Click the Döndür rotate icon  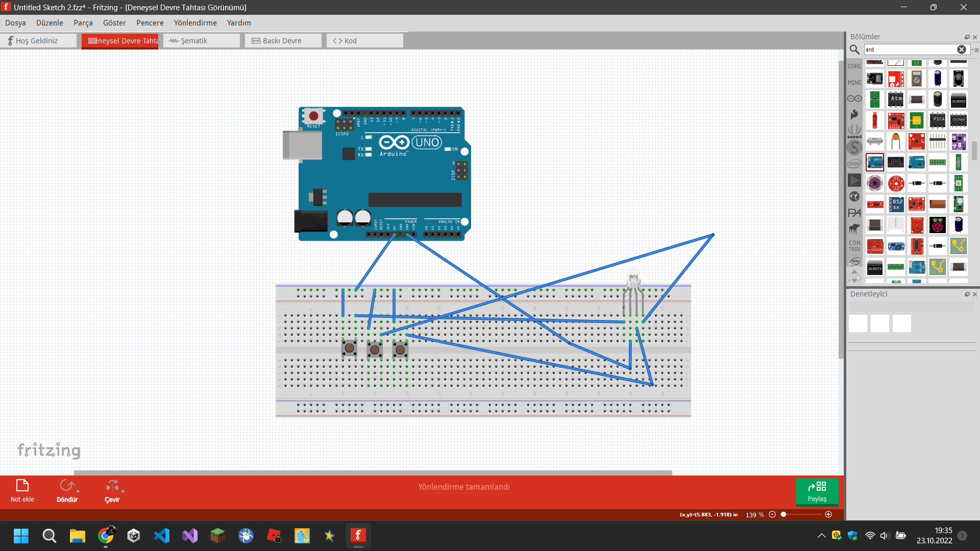(66, 485)
